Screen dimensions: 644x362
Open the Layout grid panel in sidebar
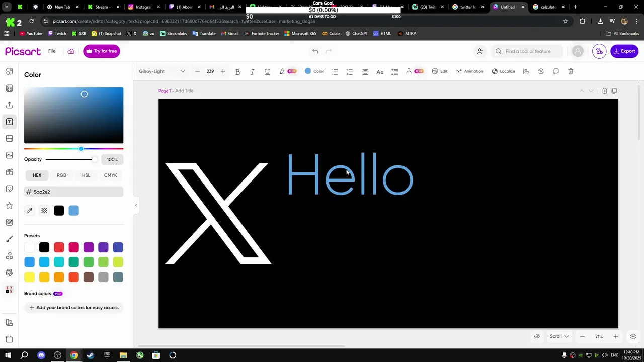tap(9, 138)
